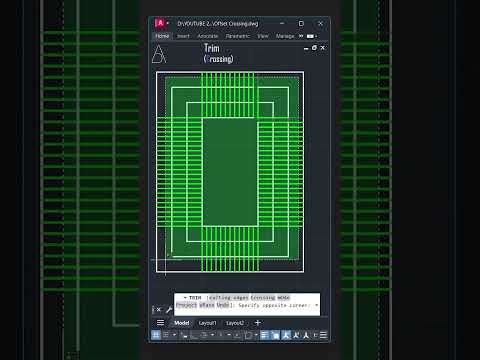Screen dimensions: 480x360
Task: Choose the Undo command option
Action: click(x=223, y=305)
